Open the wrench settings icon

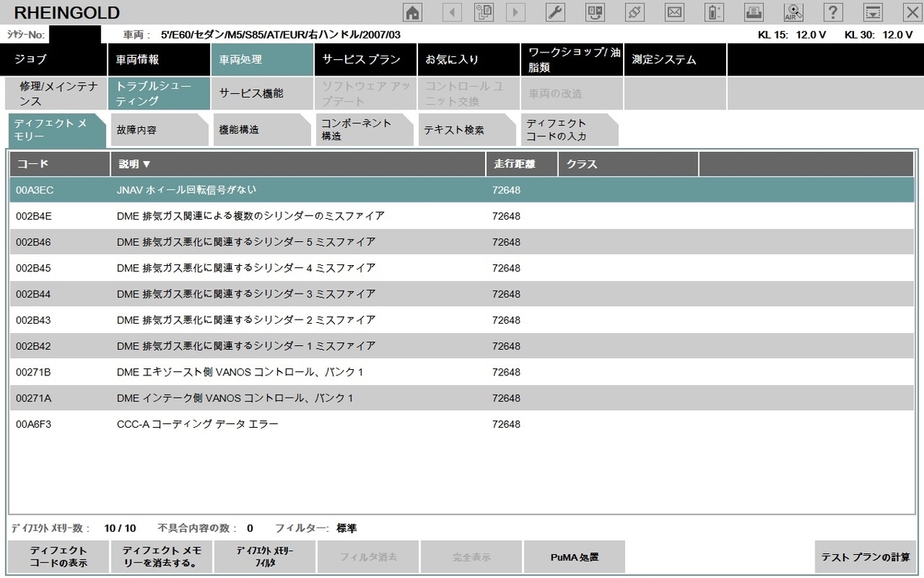[556, 12]
